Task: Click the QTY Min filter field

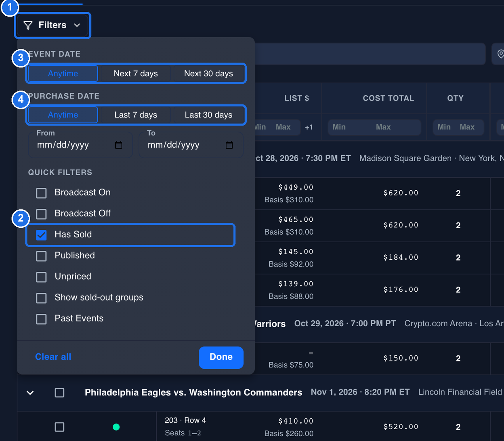Action: (x=444, y=127)
